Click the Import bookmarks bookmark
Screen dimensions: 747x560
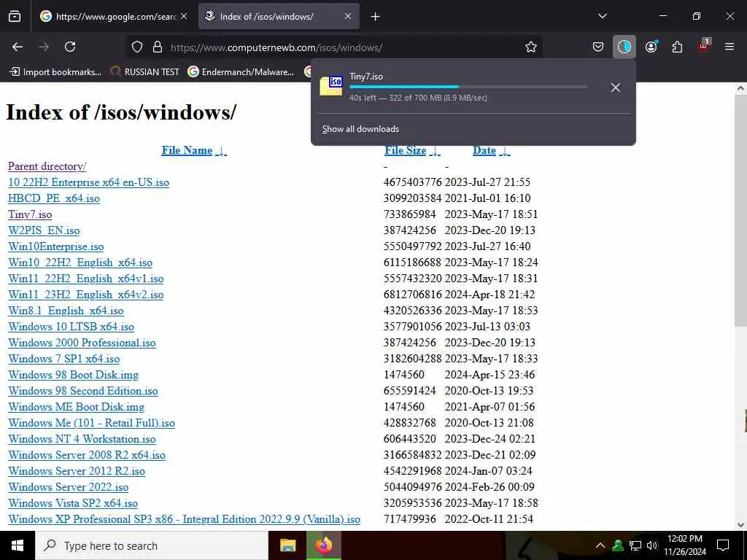click(55, 72)
